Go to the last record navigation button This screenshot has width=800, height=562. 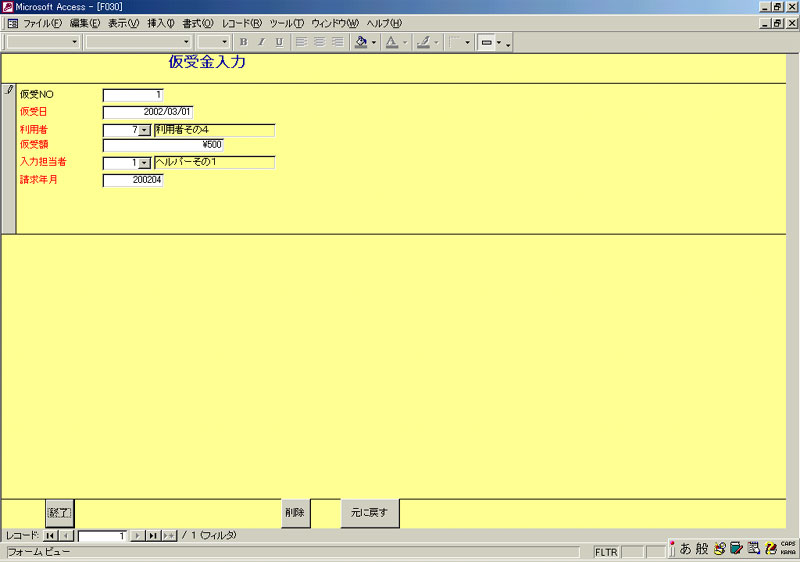coord(153,536)
